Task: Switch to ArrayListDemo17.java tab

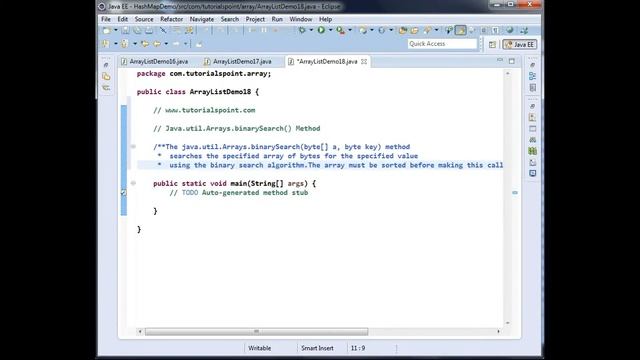Action: coord(238,62)
